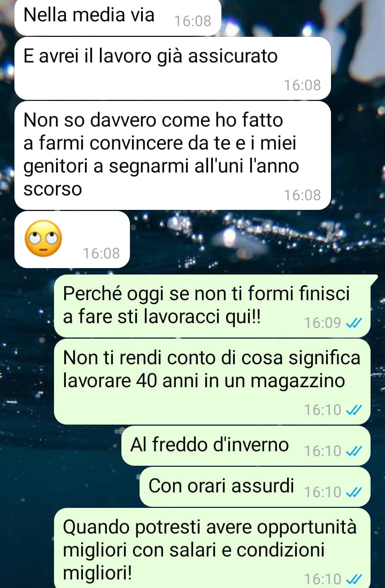
Task: Tap read checkmarks on '40 anni in un magazzino'
Action: pyautogui.click(x=354, y=410)
